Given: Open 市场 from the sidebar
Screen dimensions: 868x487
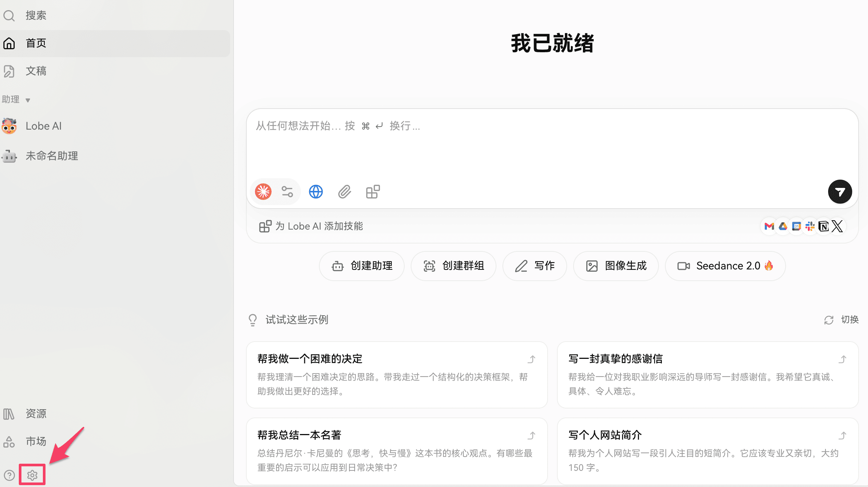Looking at the screenshot, I should pos(36,442).
